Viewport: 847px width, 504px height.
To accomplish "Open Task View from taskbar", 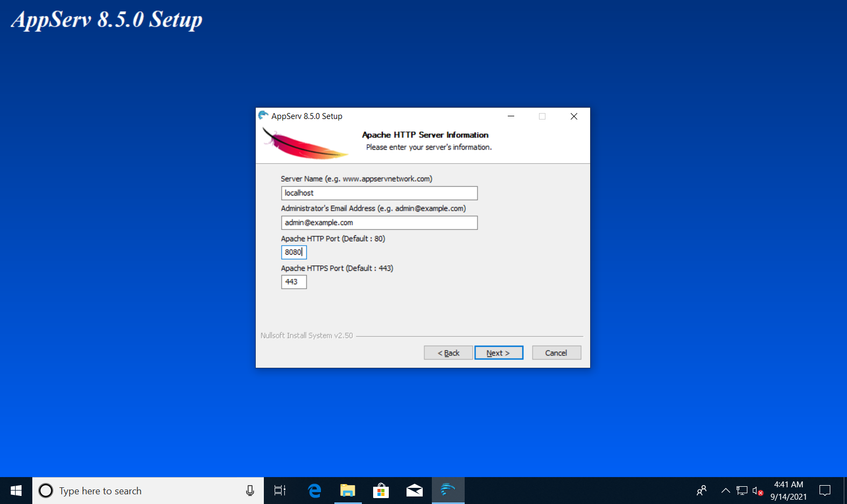I will pos(280,491).
